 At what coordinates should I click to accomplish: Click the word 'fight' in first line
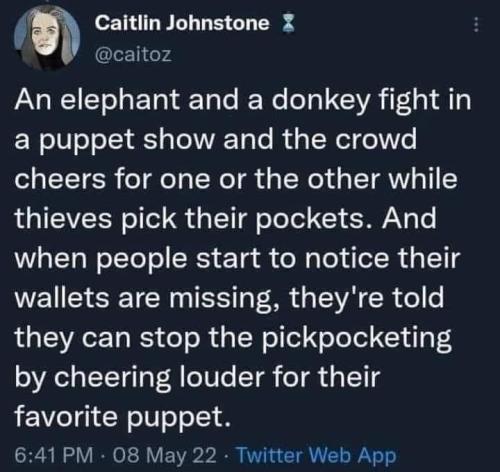(408, 101)
